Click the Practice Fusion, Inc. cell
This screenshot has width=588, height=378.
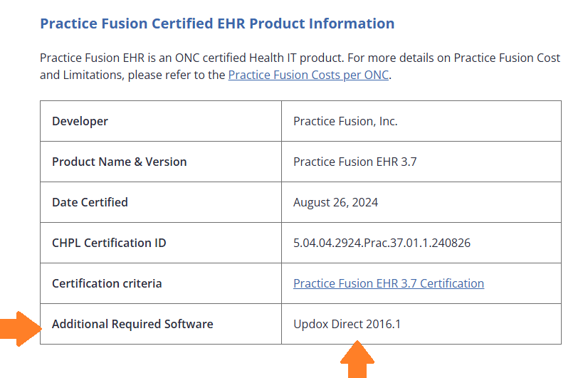coord(345,121)
